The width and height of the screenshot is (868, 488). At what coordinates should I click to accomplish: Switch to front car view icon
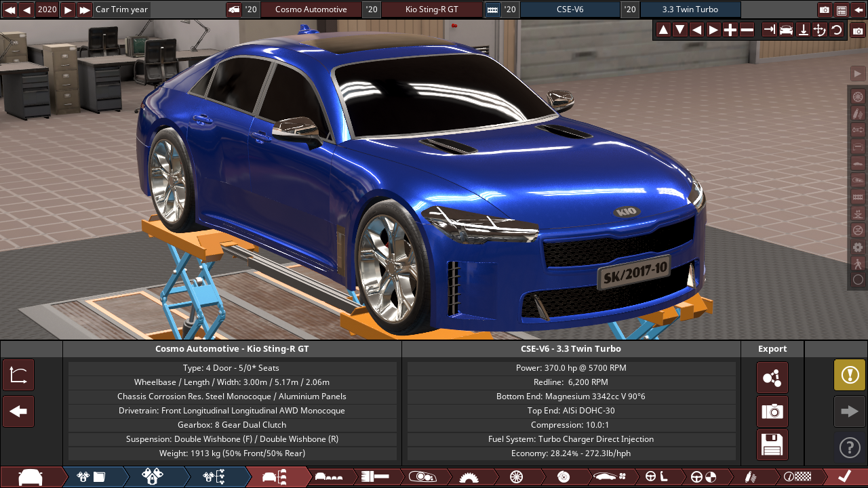pos(786,30)
